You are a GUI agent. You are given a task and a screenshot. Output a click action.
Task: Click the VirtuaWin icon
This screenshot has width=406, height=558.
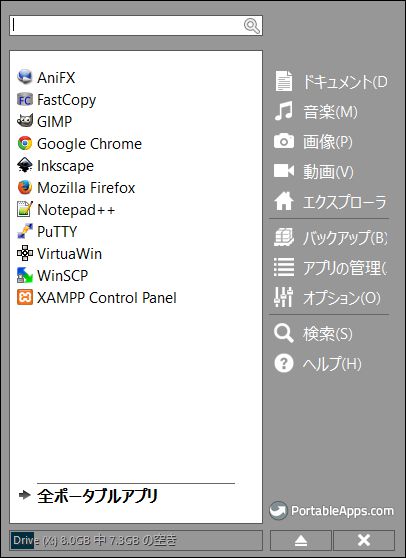25,253
